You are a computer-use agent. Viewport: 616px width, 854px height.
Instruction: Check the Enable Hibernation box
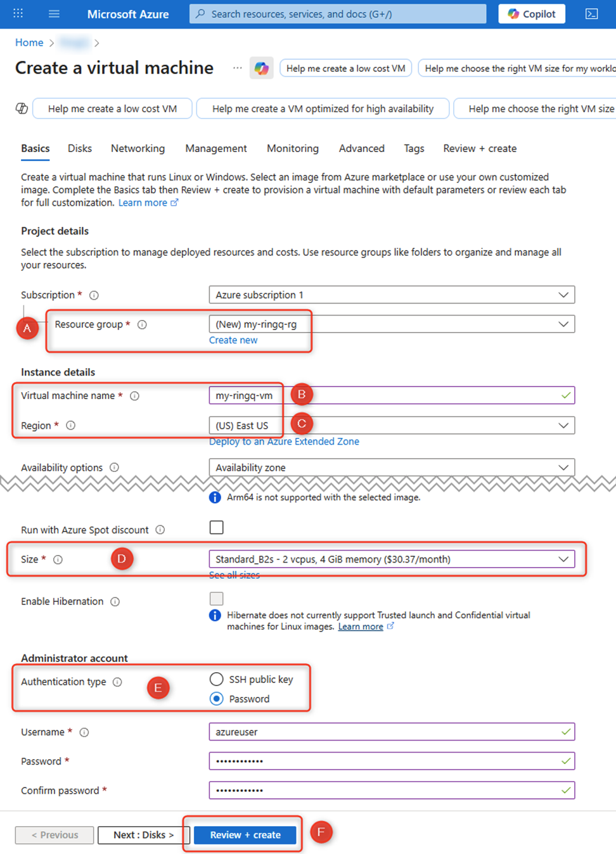pos(216,599)
